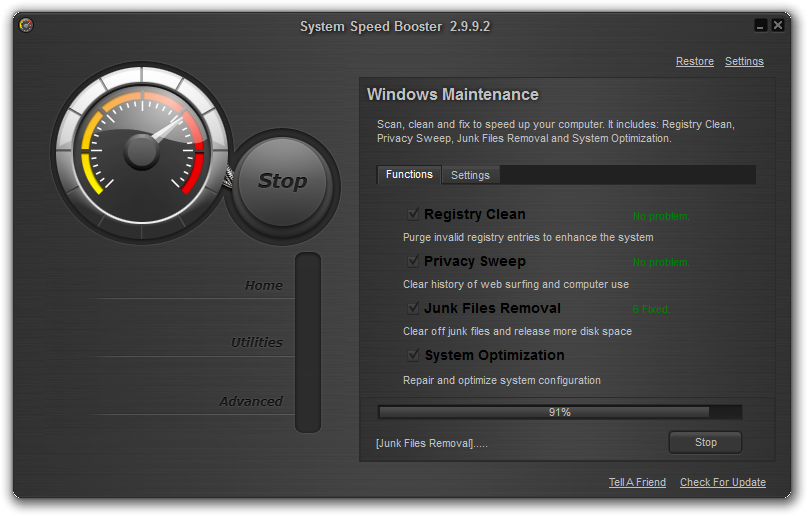The height and width of the screenshot is (517, 808).
Task: Click the Restore link
Action: point(695,61)
